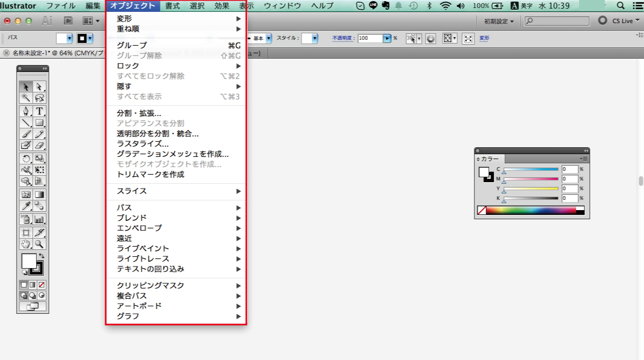Image resolution: width=644 pixels, height=360 pixels.
Task: Set paint mode to Color in toolbox
Action: pyautogui.click(x=24, y=284)
